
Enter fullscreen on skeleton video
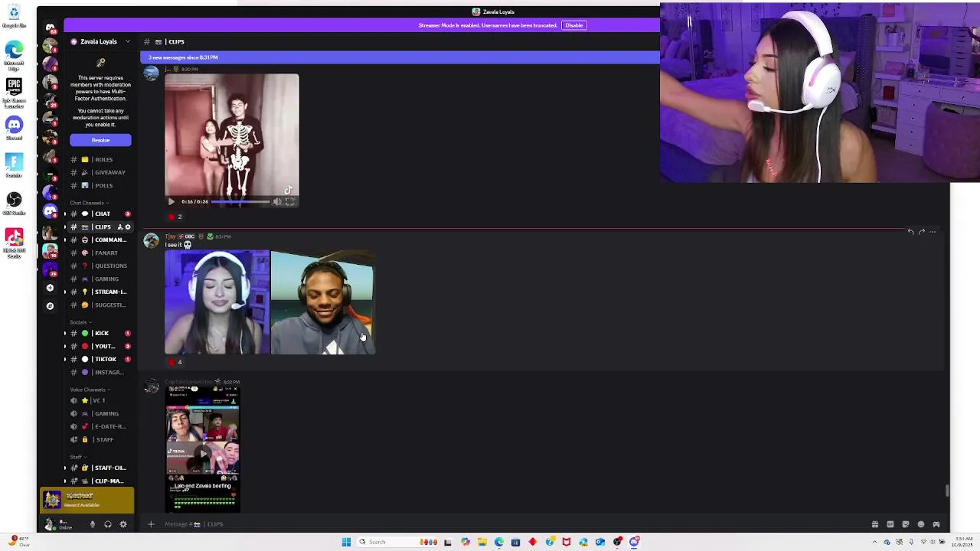click(290, 202)
